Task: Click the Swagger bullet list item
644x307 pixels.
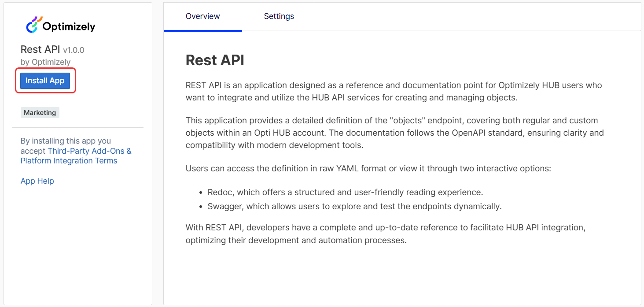Action: click(x=355, y=206)
